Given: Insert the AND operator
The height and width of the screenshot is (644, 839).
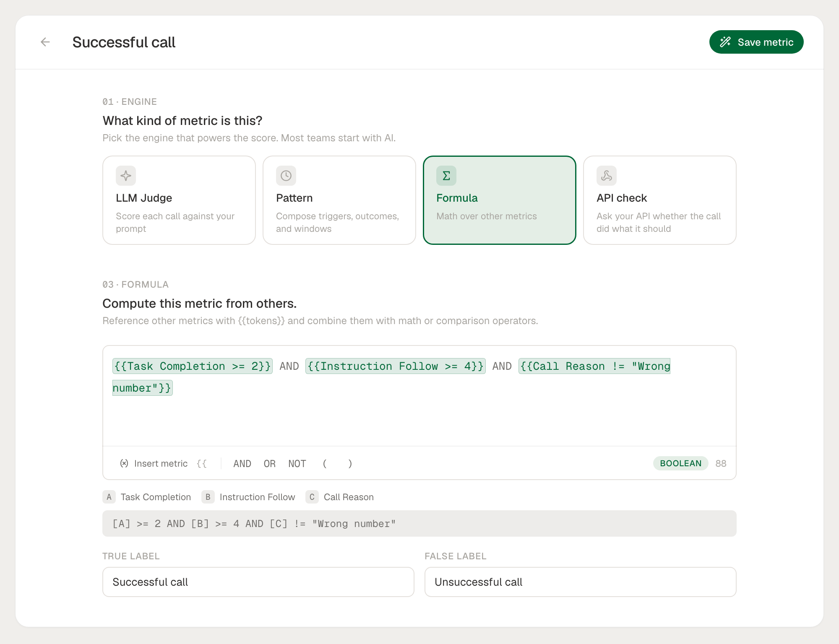Looking at the screenshot, I should (x=242, y=464).
